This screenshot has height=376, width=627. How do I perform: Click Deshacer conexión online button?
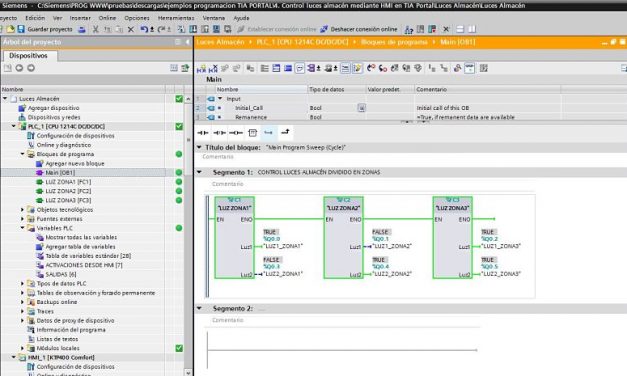(359, 29)
